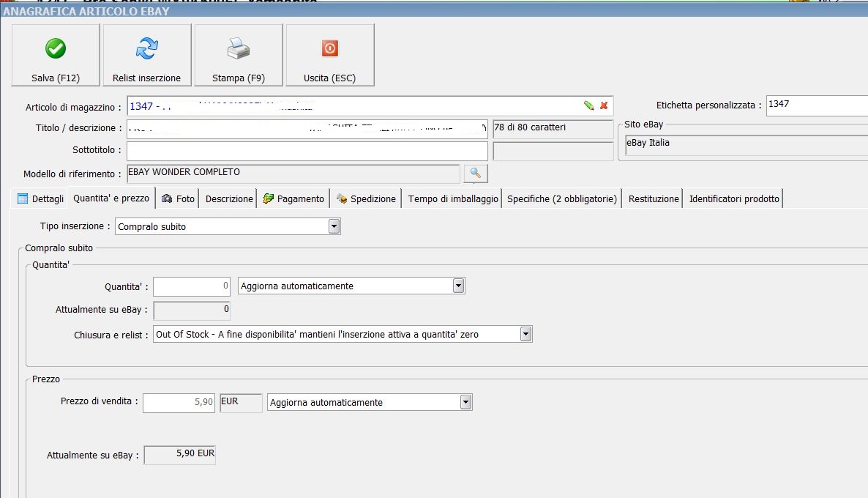
Task: Expand price Aggiorna automaticamente dropdown arrow
Action: (x=465, y=402)
